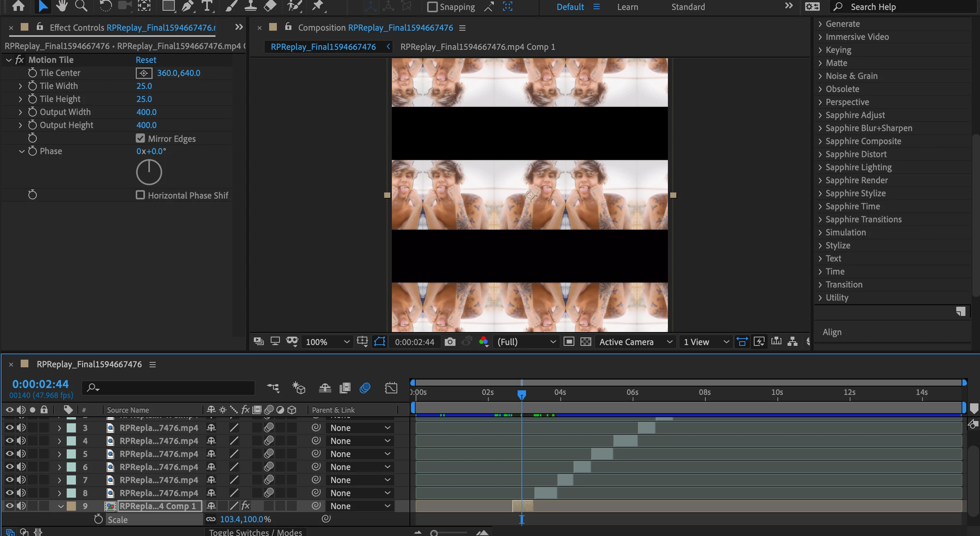
Task: Open RPReplay_Final1594667476.mp4 Comp 1 tab
Action: (477, 47)
